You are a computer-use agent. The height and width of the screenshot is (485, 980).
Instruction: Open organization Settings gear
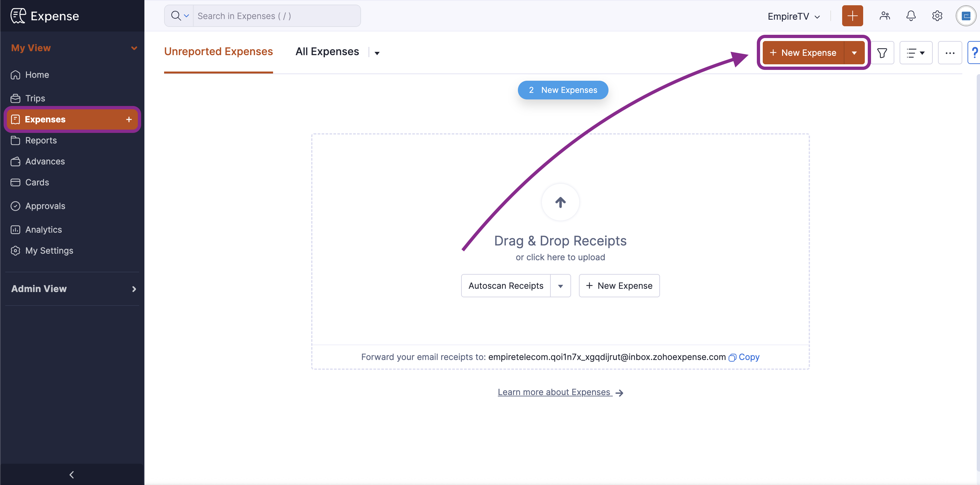pyautogui.click(x=937, y=16)
